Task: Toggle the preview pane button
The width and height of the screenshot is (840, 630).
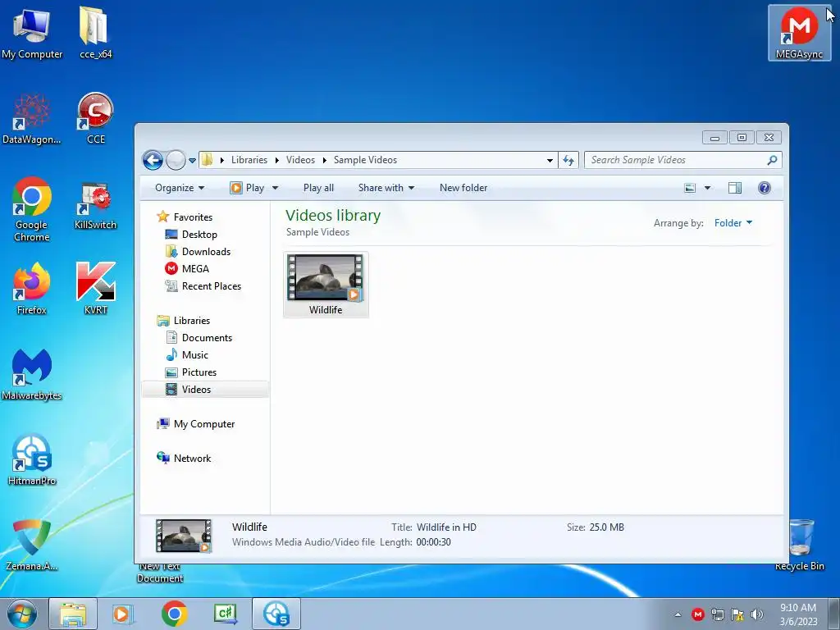Action: point(735,188)
